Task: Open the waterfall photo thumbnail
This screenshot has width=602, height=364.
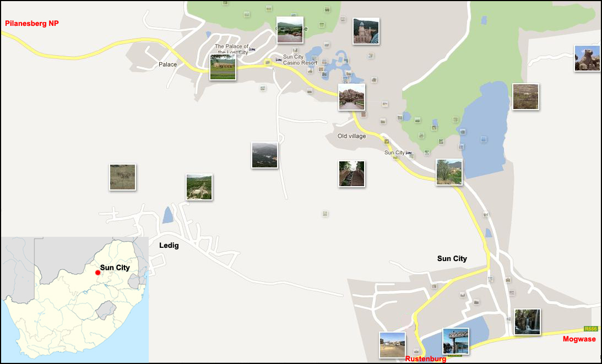Action: [x=527, y=322]
